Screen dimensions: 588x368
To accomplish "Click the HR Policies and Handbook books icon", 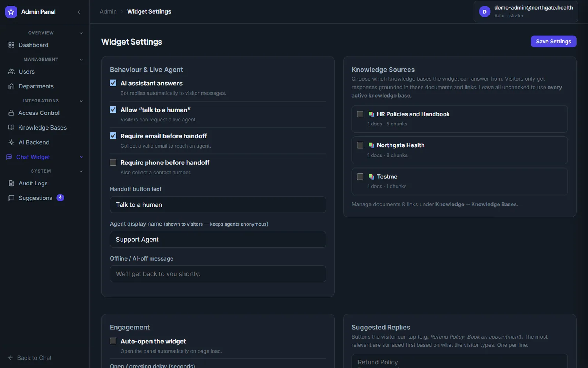I will (x=372, y=114).
